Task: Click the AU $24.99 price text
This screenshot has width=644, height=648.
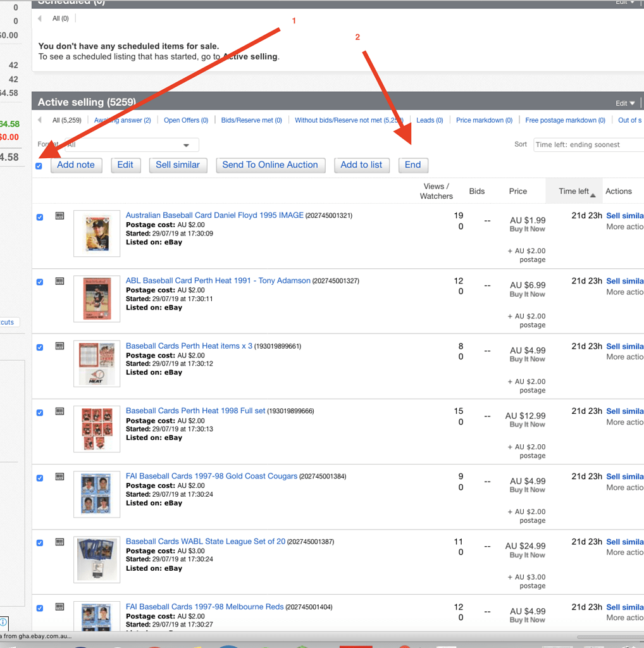Action: tap(526, 546)
